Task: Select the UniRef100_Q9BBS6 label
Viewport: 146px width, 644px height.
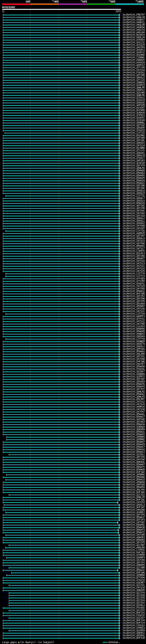Action: point(133,82)
